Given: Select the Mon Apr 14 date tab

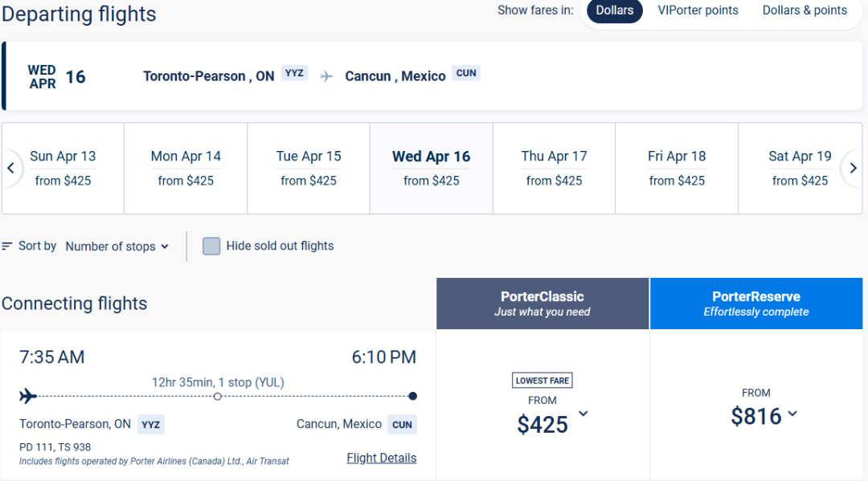Looking at the screenshot, I should pos(186,169).
